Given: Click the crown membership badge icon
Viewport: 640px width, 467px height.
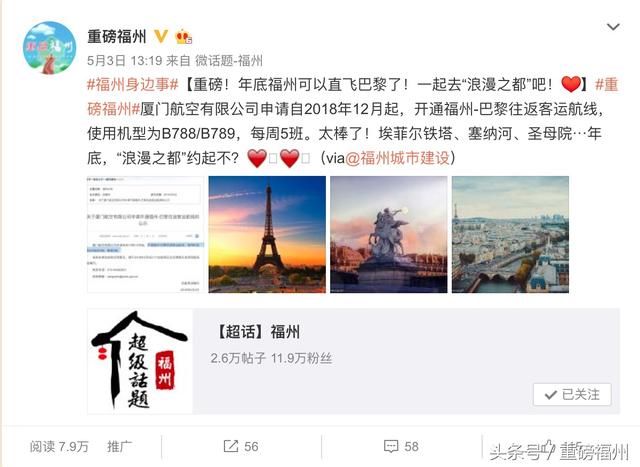Looking at the screenshot, I should (183, 36).
